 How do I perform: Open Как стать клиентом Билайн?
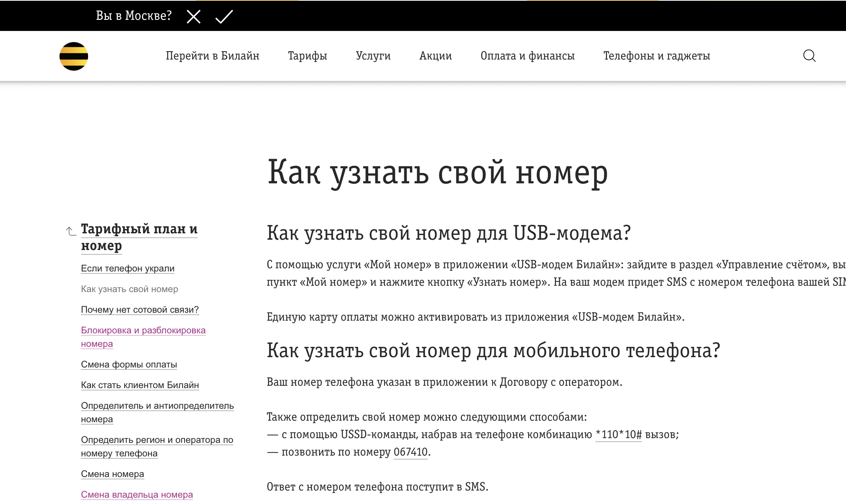140,385
